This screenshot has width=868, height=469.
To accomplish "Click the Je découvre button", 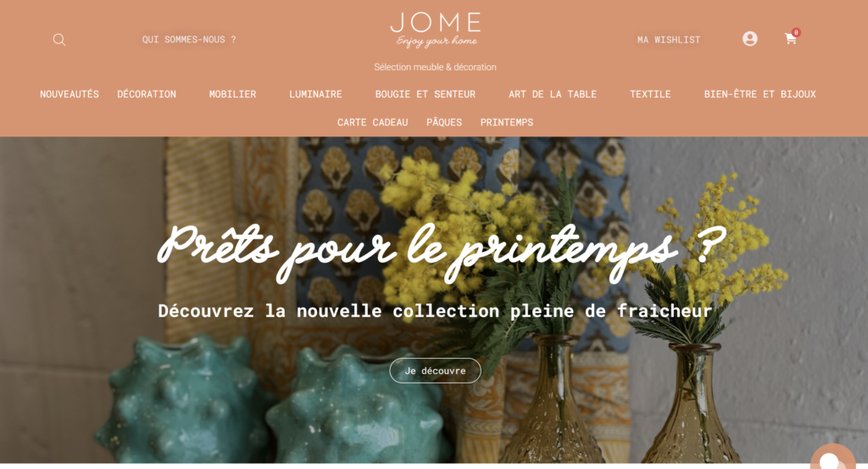I will (435, 371).
